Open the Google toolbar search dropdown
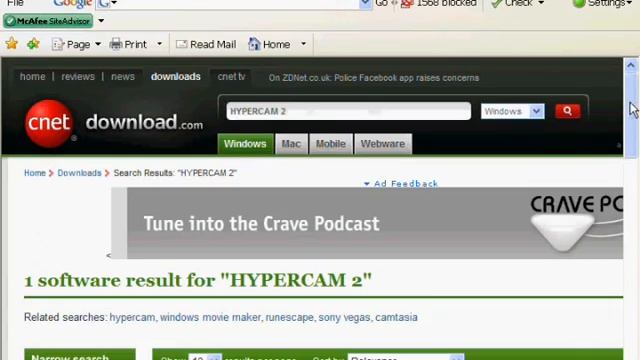640x360 pixels. [366, 4]
